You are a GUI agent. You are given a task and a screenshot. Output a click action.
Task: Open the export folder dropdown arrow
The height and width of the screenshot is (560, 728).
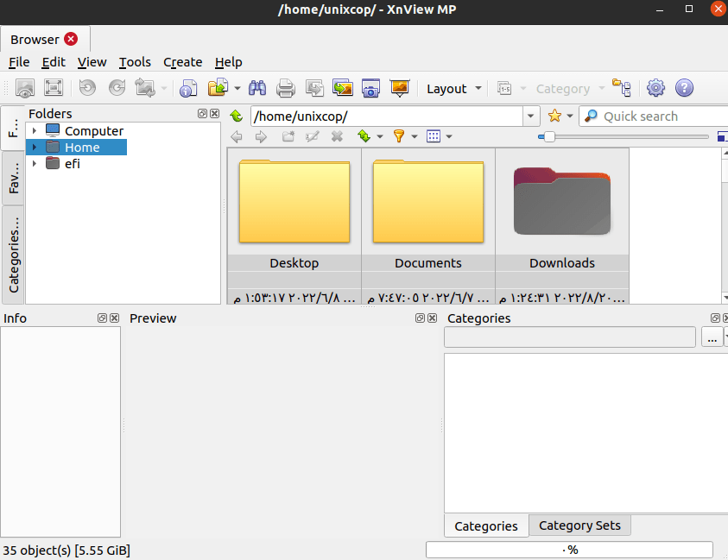tap(237, 88)
